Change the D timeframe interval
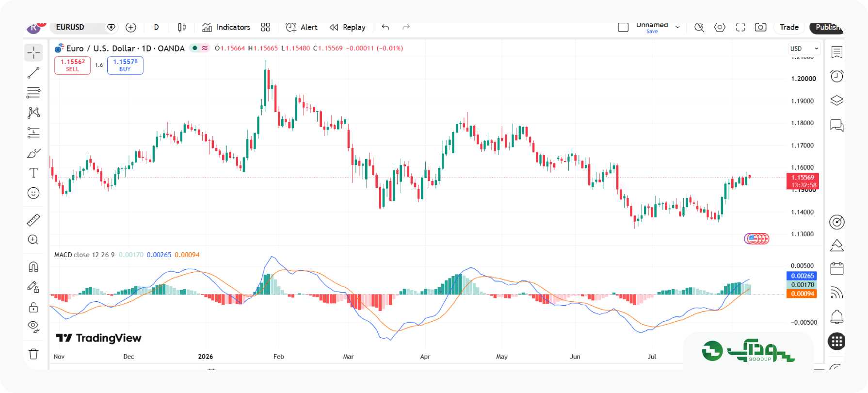This screenshot has width=868, height=393. coord(156,27)
